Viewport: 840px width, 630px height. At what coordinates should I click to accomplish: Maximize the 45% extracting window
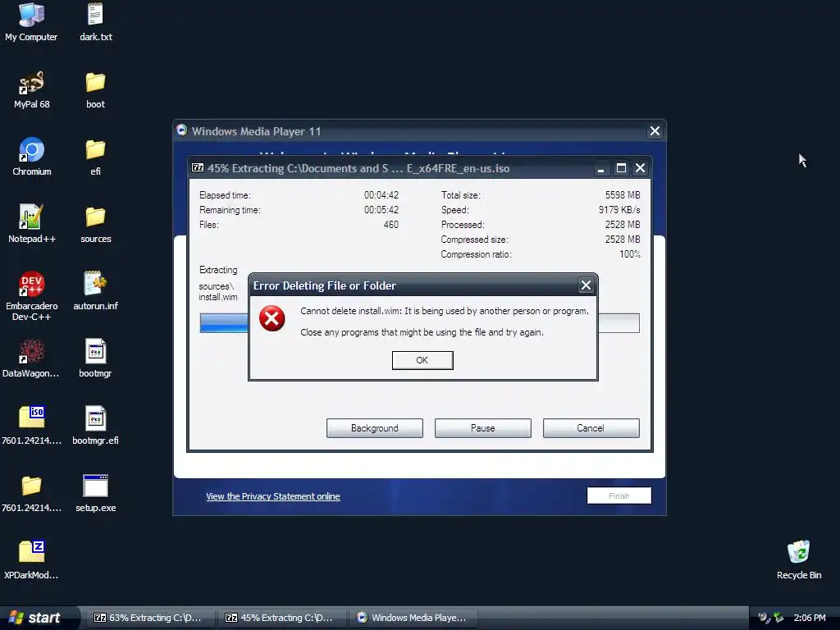(621, 168)
